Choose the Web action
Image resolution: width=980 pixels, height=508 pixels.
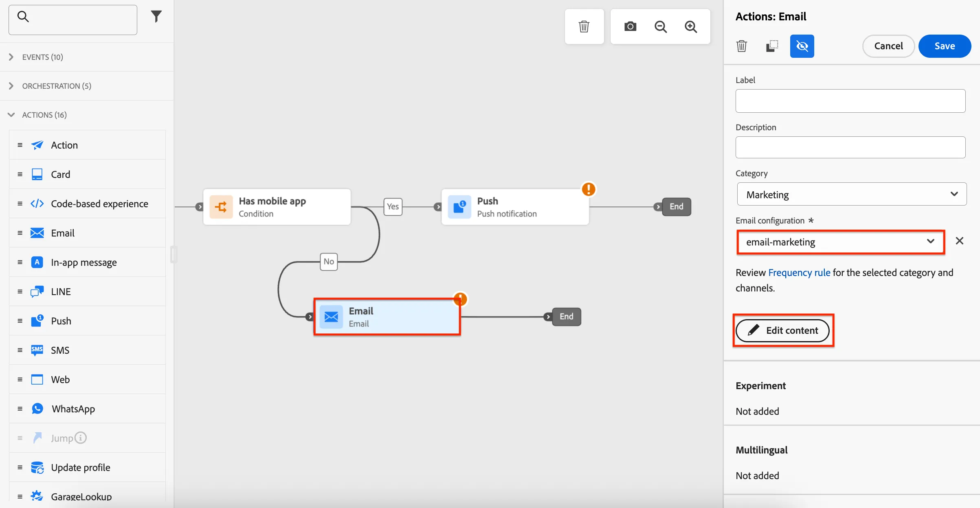87,379
